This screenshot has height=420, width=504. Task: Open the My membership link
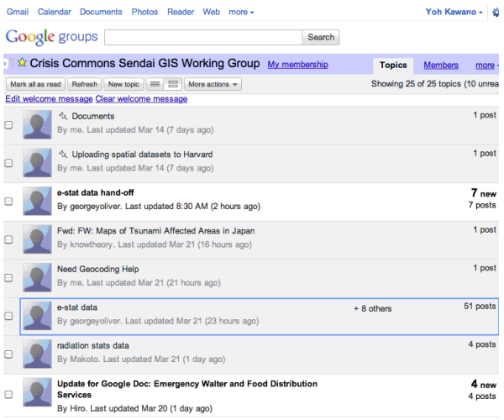[297, 66]
